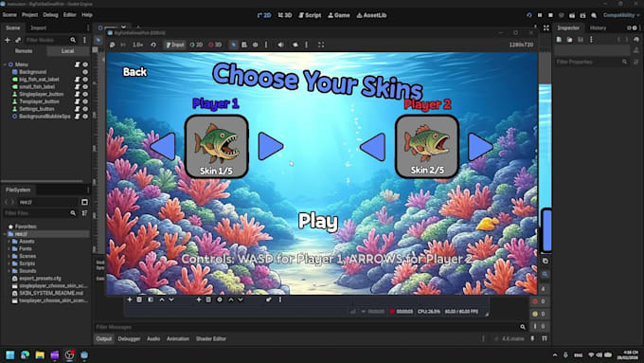Open Windows Start menu
The width and height of the screenshot is (644, 363).
tap(10, 355)
